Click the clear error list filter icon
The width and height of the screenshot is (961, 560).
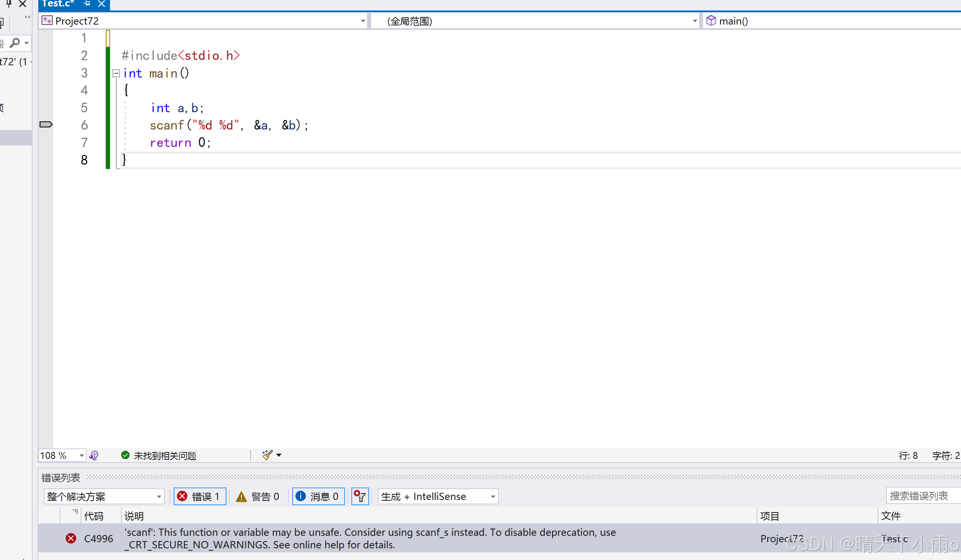point(360,496)
